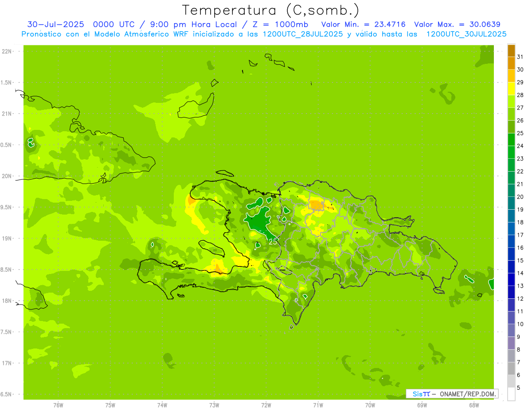Click the "69W" longitude axis label
This screenshot has width=532, height=411.
pos(422,405)
